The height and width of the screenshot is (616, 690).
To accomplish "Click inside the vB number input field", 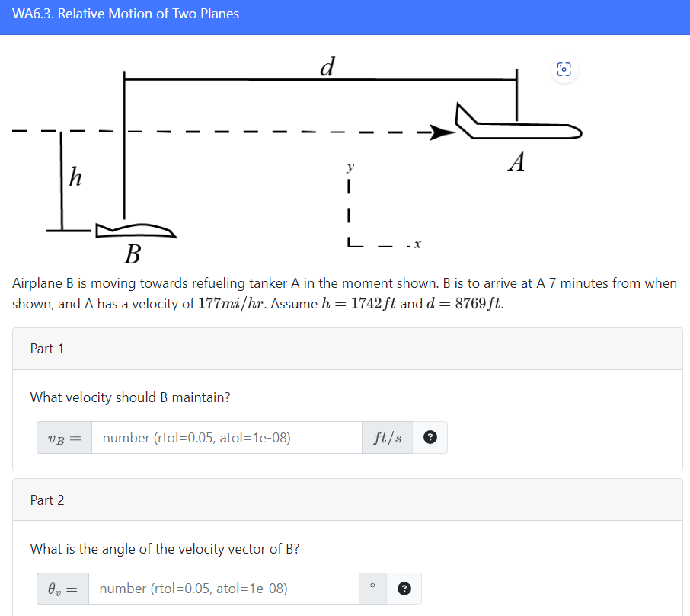I will pos(226,437).
